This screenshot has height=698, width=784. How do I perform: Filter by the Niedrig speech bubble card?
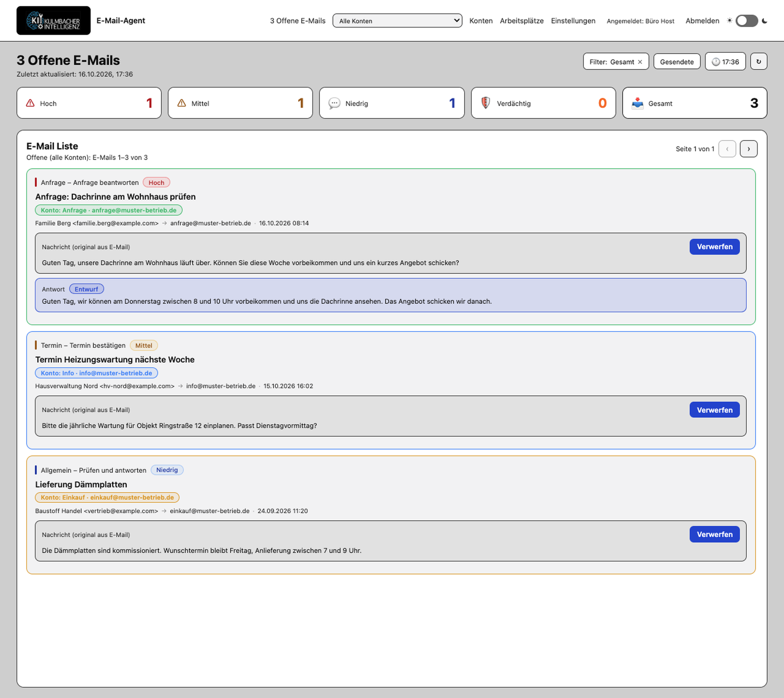[x=392, y=103]
